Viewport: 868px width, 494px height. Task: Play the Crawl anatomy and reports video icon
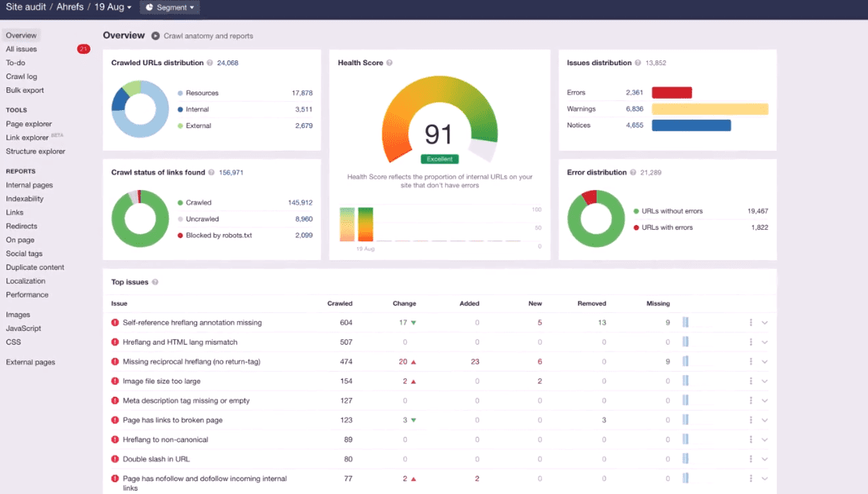(x=156, y=36)
